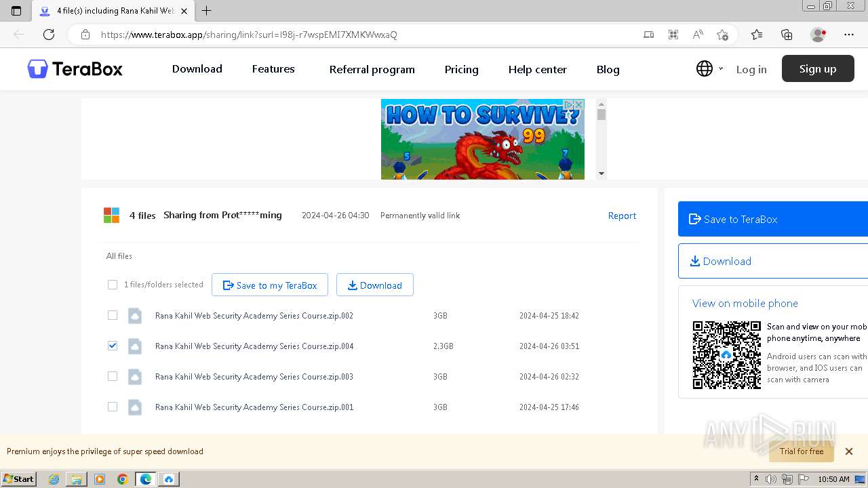Open the Collections icon
The image size is (868, 488).
[x=787, y=35]
